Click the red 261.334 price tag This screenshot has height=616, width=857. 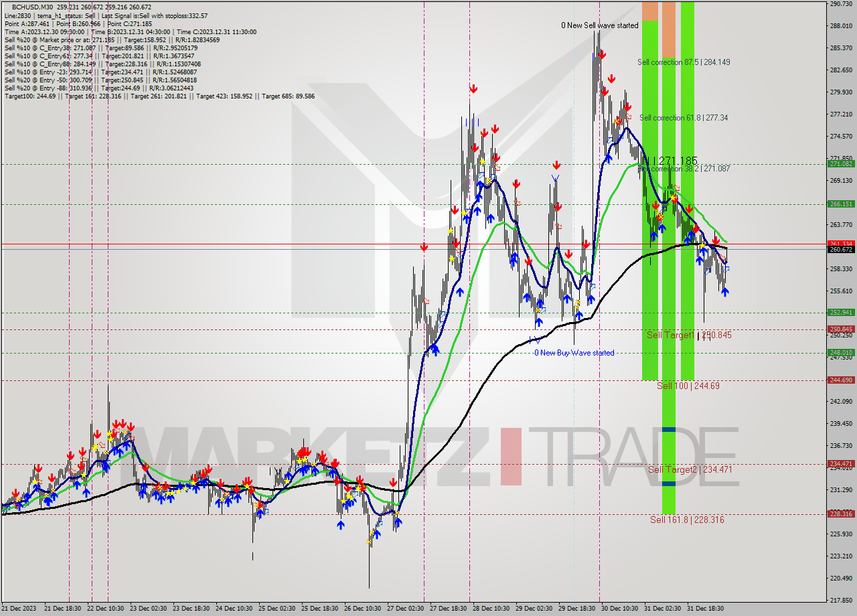click(x=841, y=244)
